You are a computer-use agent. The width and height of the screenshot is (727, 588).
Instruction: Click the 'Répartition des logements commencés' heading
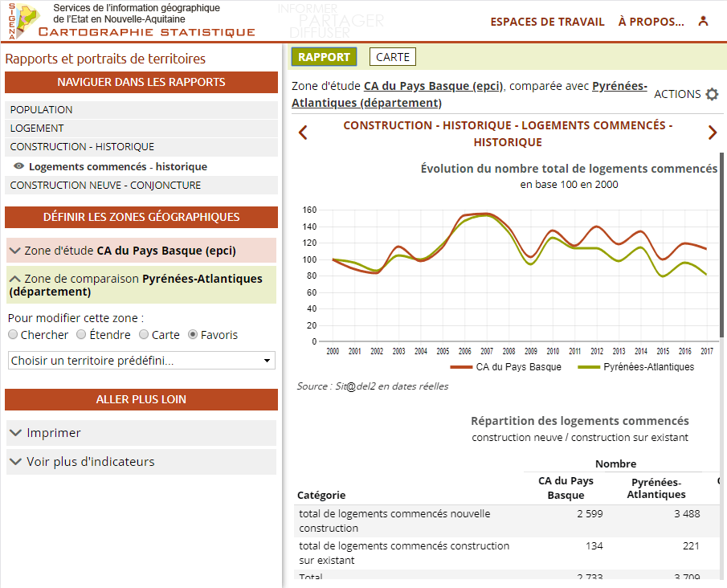580,421
